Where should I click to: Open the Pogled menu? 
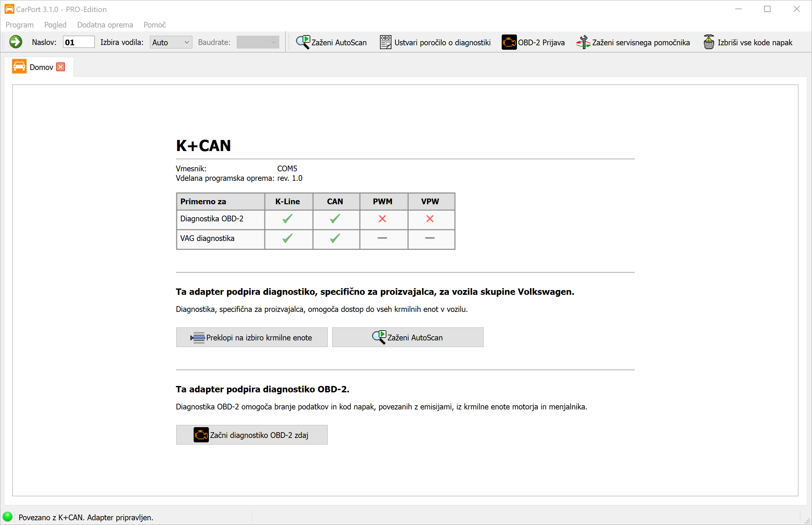[55, 25]
